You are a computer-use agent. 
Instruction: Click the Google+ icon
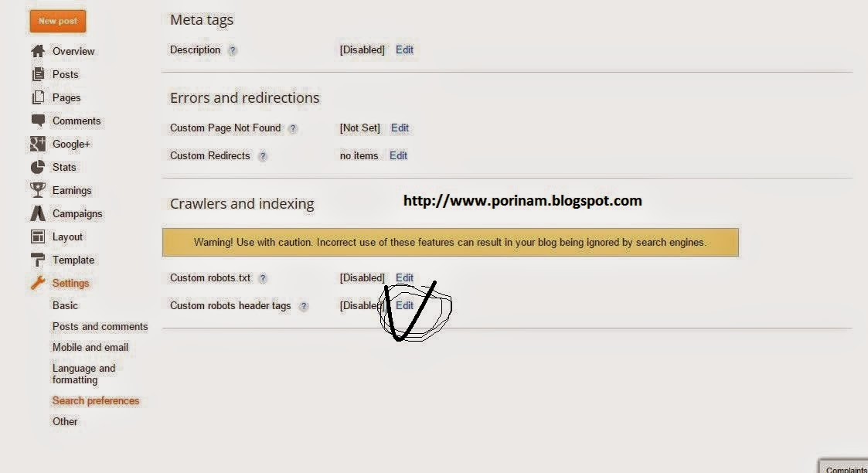pos(38,144)
